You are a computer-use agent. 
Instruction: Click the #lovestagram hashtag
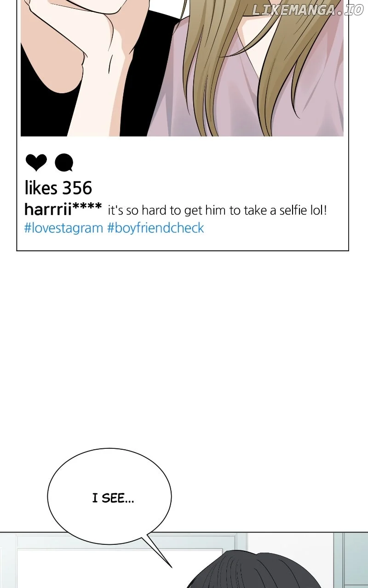(63, 228)
